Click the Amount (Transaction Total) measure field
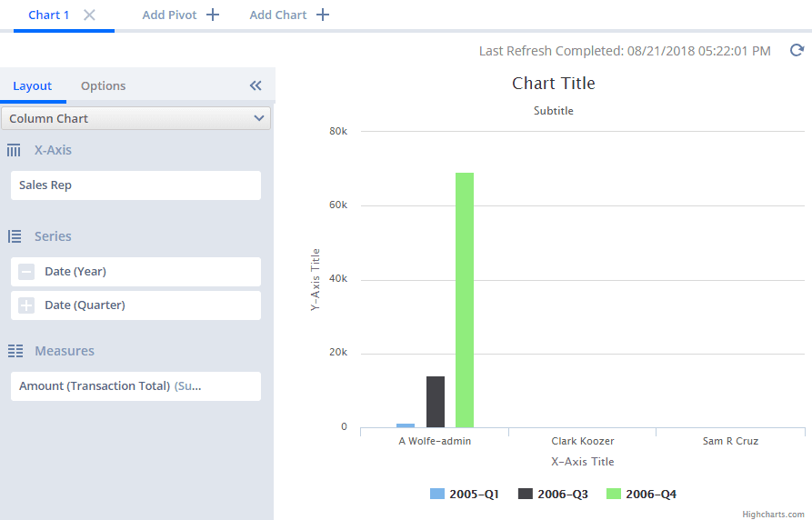The width and height of the screenshot is (812, 520). pos(135,386)
